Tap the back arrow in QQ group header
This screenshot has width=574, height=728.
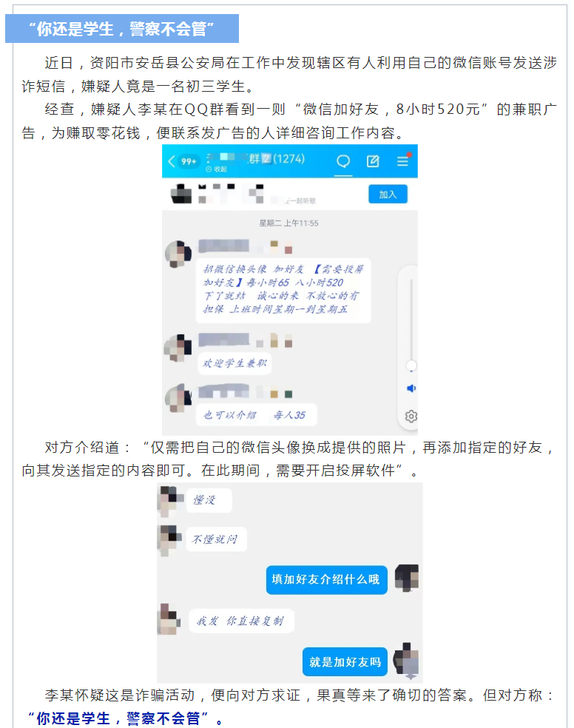point(171,161)
